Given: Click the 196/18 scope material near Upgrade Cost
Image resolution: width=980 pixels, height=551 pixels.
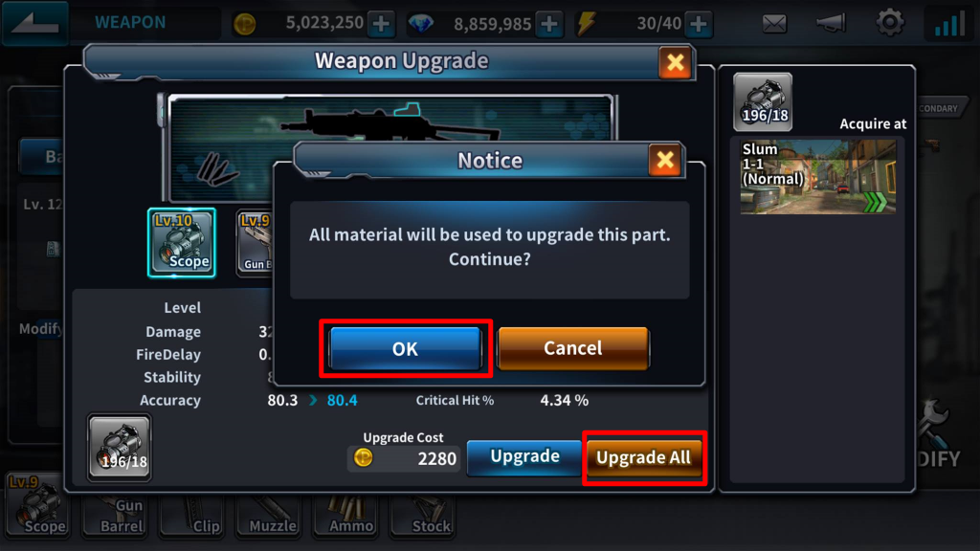Looking at the screenshot, I should coord(120,448).
